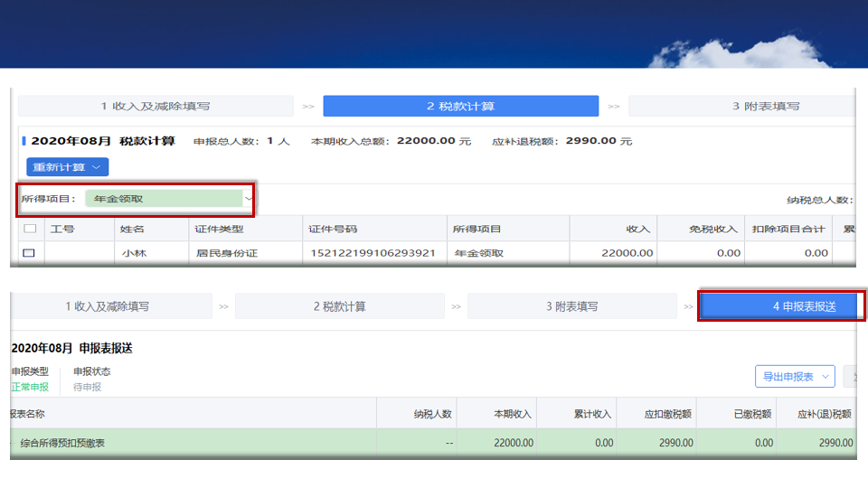Select the name cell 小林
The width and height of the screenshot is (868, 488).
pyautogui.click(x=134, y=253)
